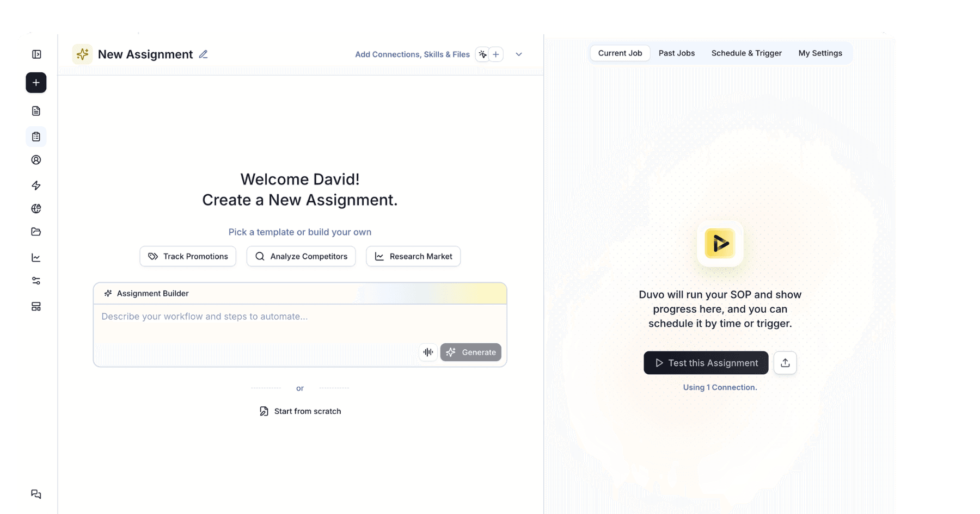Open the analytics chart icon in sidebar
Screen dimensions: 980x514
click(x=36, y=257)
